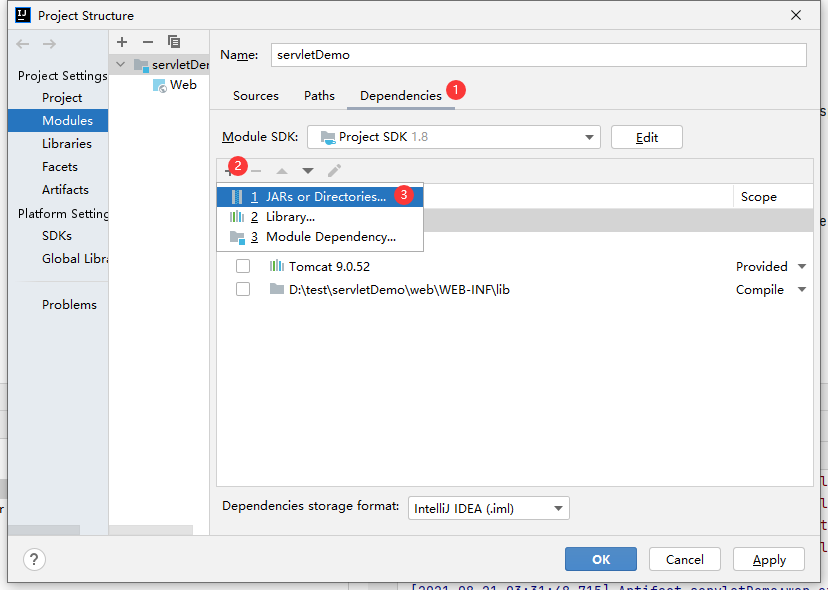Viewport: 828px width, 590px height.
Task: Toggle export checkbox for Tomcat 9.0.52
Action: click(243, 266)
